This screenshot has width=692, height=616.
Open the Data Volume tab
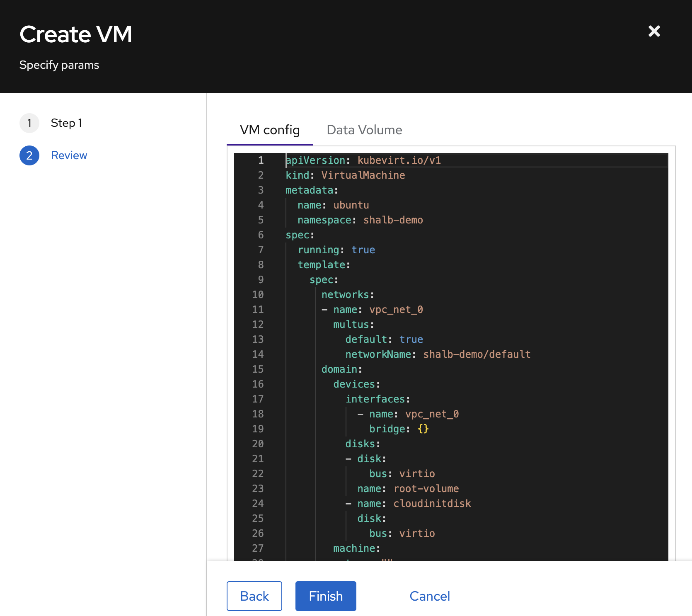[364, 130]
